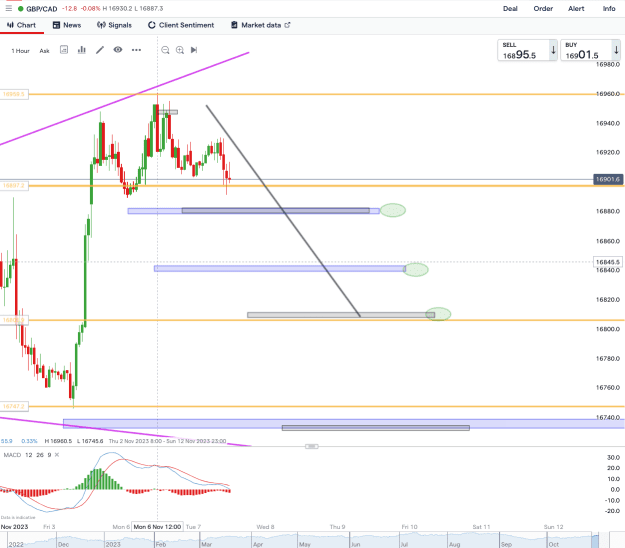Switch to the Signals tab
The width and height of the screenshot is (625, 548).
(x=114, y=25)
